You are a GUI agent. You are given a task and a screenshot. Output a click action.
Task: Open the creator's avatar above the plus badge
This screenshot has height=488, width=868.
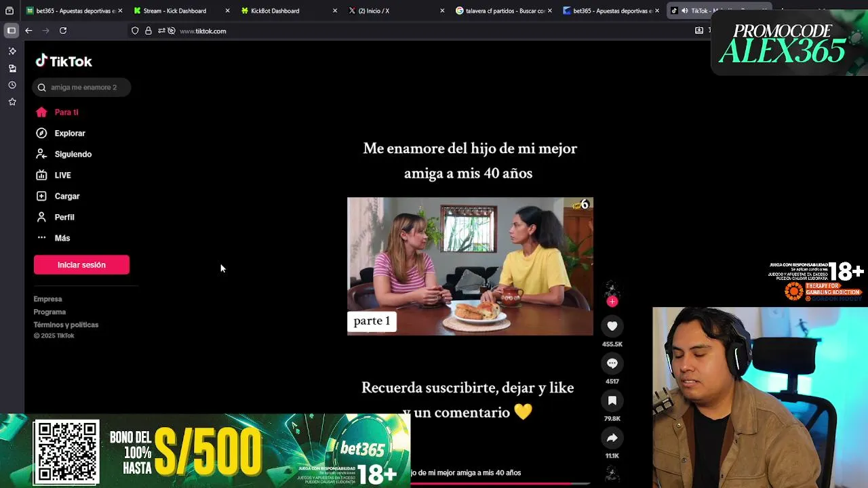(x=612, y=289)
